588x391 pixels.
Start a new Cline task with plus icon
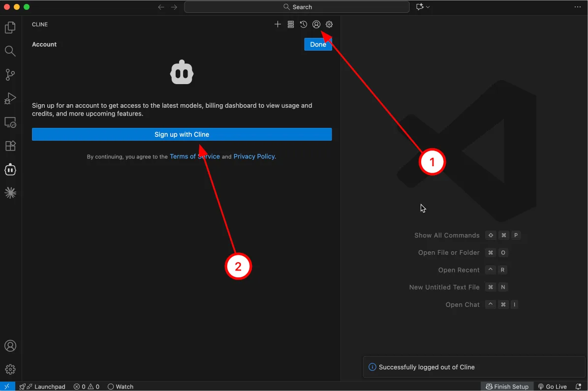coord(278,25)
